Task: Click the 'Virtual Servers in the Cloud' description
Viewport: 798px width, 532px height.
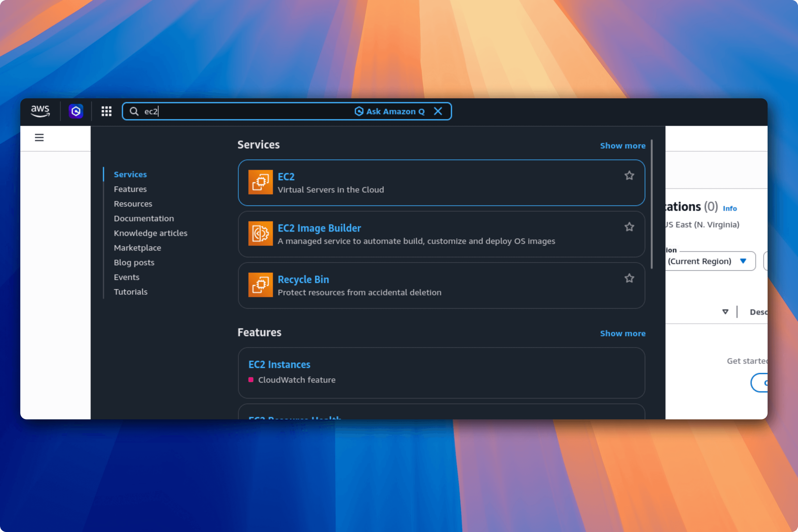Action: pos(331,190)
